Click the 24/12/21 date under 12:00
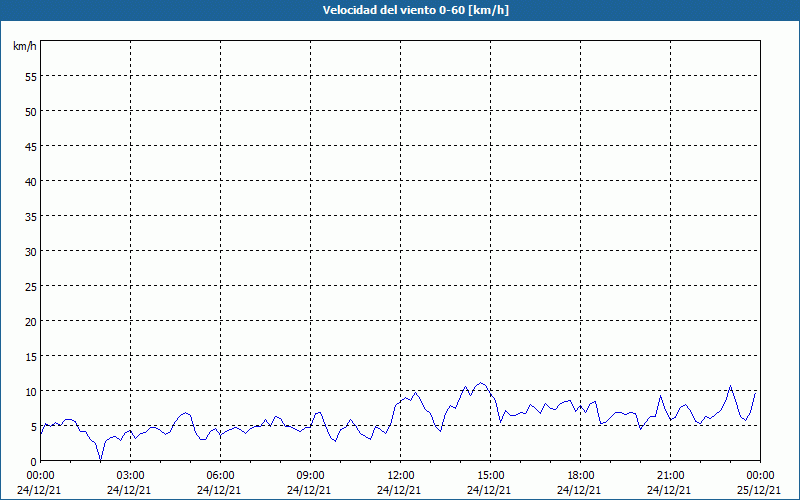The image size is (800, 500). click(x=399, y=490)
